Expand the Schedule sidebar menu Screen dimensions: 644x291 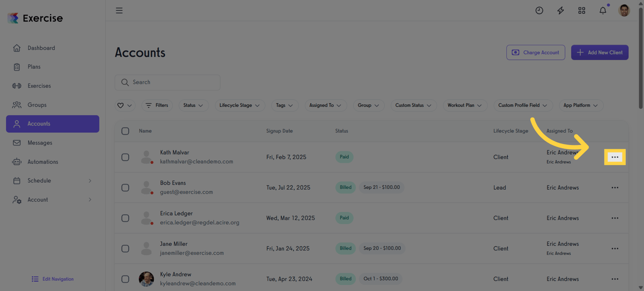pyautogui.click(x=40, y=180)
